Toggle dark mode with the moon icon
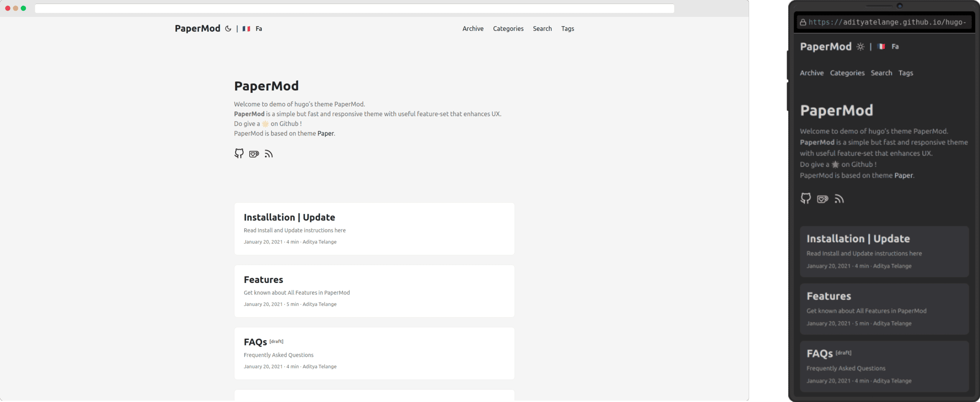Viewport: 980px width, 402px height. pos(228,28)
